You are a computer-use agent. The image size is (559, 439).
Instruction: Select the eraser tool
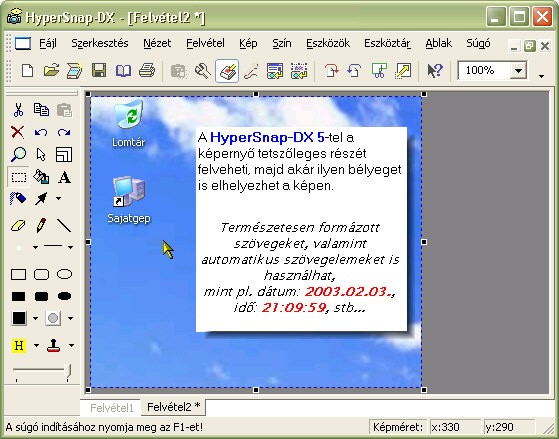[18, 225]
